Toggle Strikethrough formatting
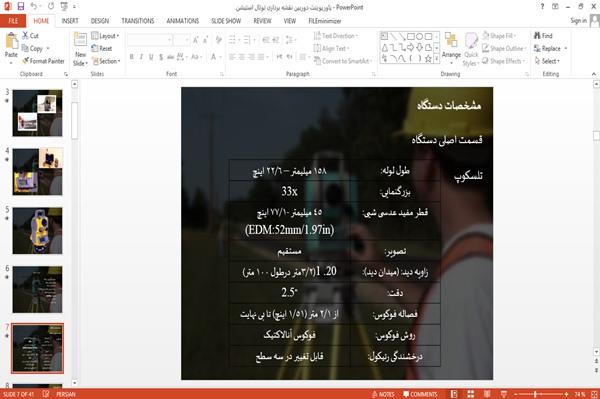Image resolution: width=600 pixels, height=399 pixels. [170, 57]
